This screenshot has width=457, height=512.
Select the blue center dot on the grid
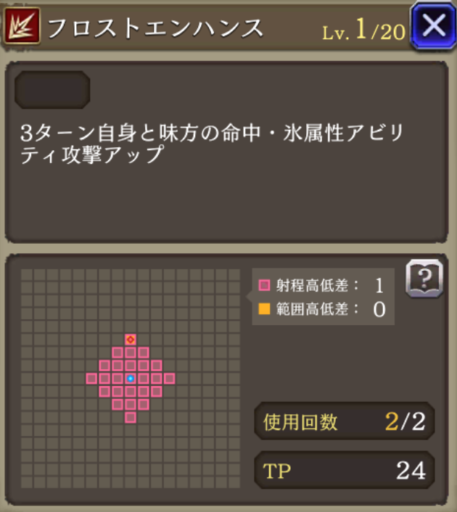click(x=130, y=378)
